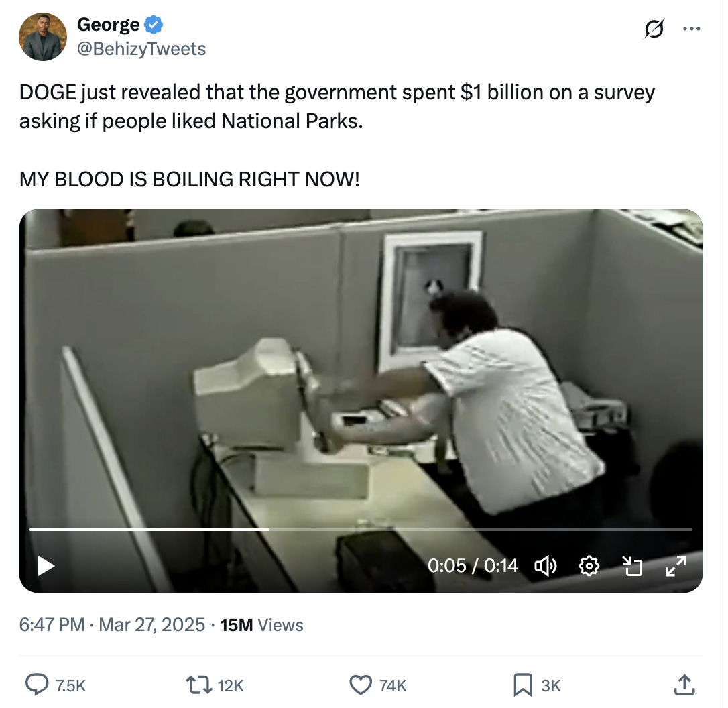Open the Grok slashed-circle icon
The width and height of the screenshot is (728, 708).
coord(654,29)
